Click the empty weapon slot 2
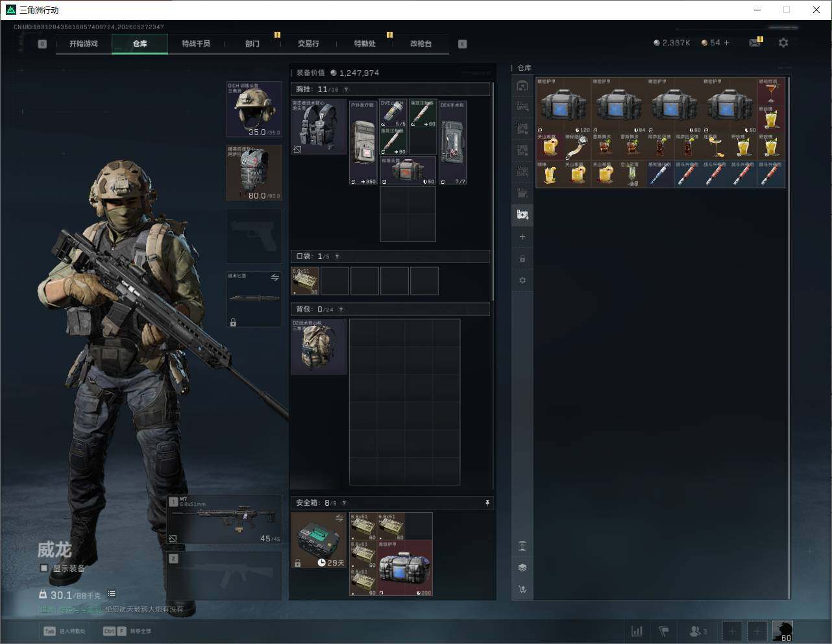 coord(225,575)
